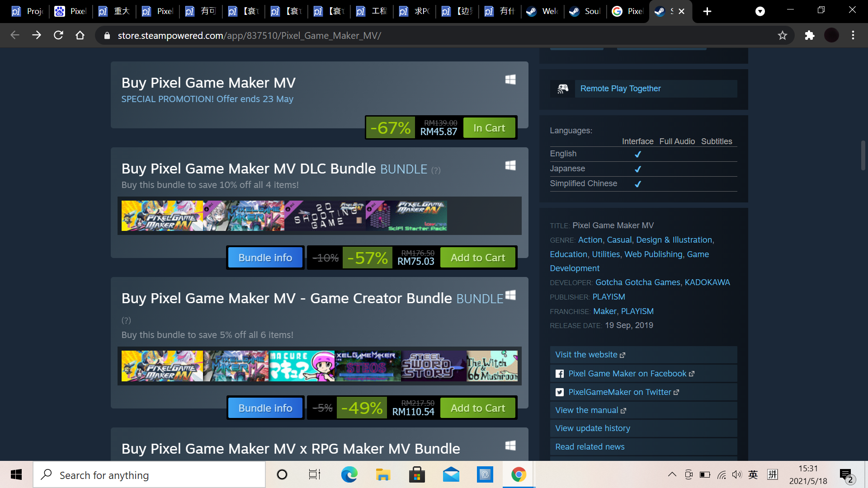Show hidden system tray icons
The height and width of the screenshot is (488, 868).
point(672,474)
